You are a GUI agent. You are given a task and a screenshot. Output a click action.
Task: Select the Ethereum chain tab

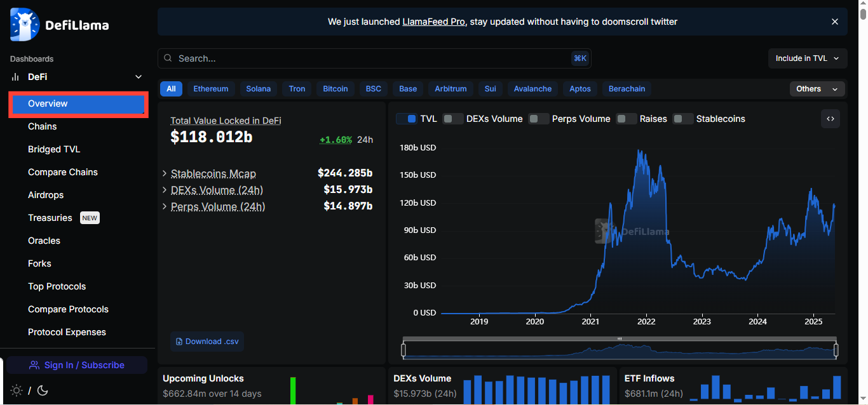(211, 89)
